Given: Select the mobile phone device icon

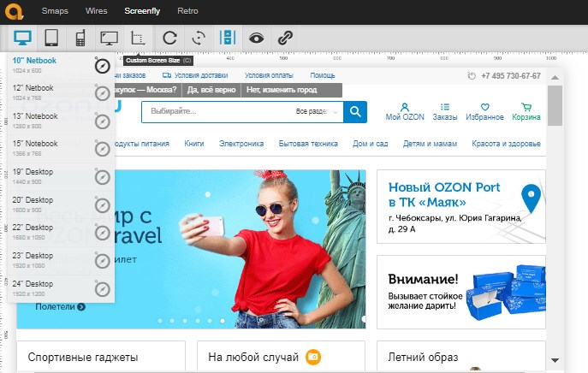Looking at the screenshot, I should (80, 38).
